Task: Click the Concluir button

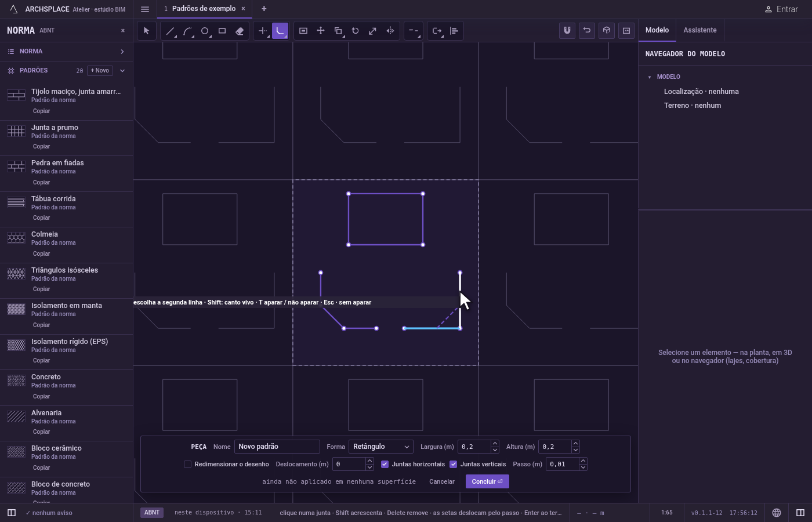Action: (487, 481)
